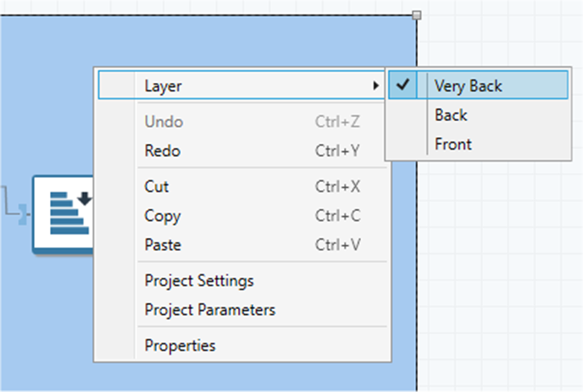Image resolution: width=583 pixels, height=392 pixels.
Task: Expand the Layer submenu arrow
Action: (375, 86)
